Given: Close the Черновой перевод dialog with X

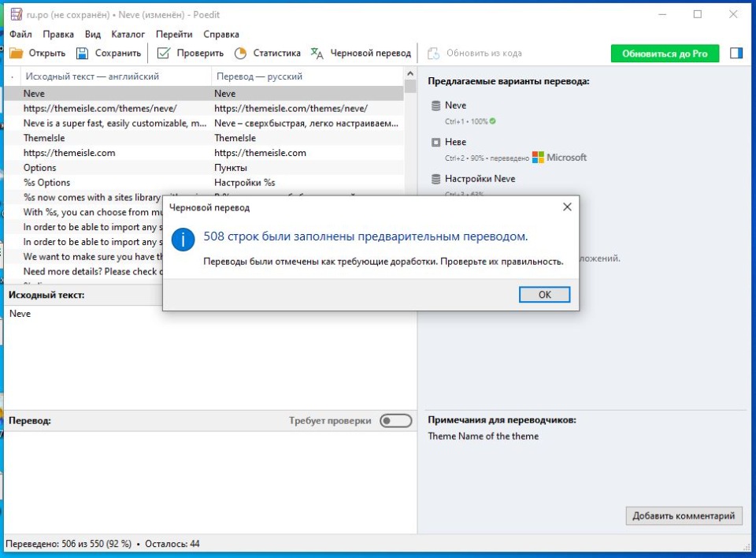Looking at the screenshot, I should (x=566, y=207).
